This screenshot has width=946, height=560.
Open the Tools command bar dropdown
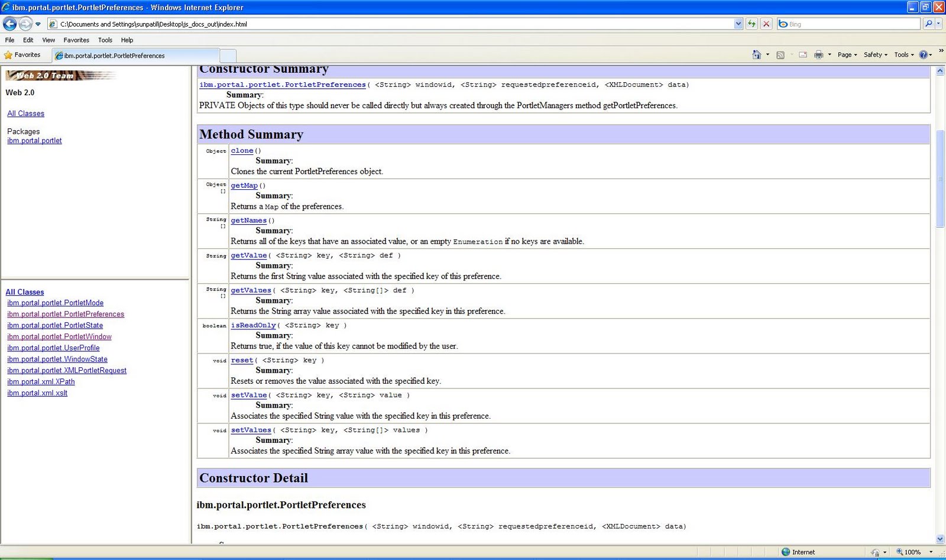click(x=903, y=55)
